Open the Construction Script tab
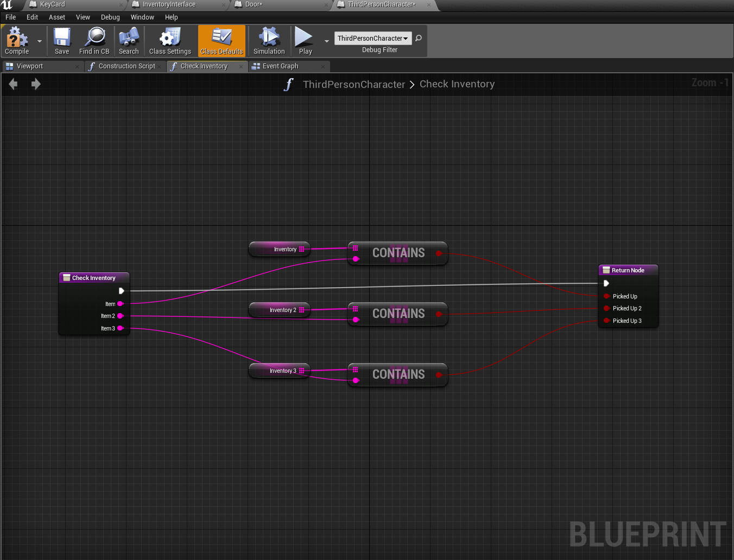This screenshot has height=560, width=734. click(x=126, y=66)
